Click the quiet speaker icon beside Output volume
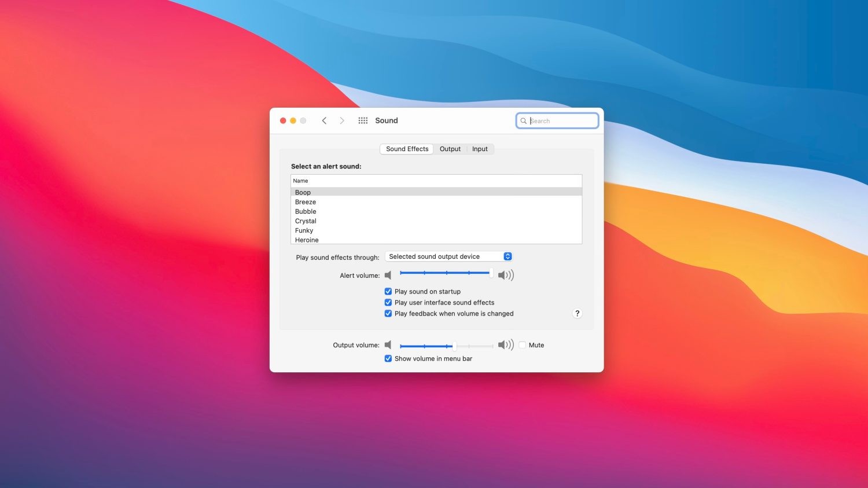The height and width of the screenshot is (488, 868). pyautogui.click(x=388, y=345)
